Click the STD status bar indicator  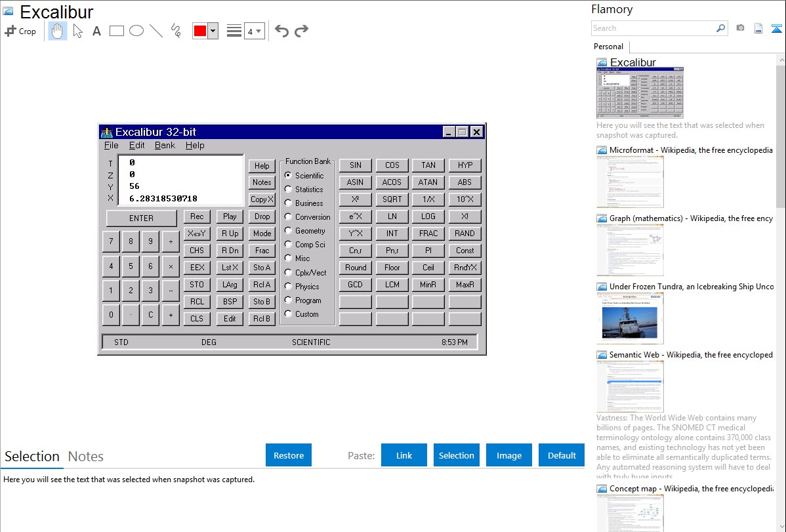click(121, 342)
